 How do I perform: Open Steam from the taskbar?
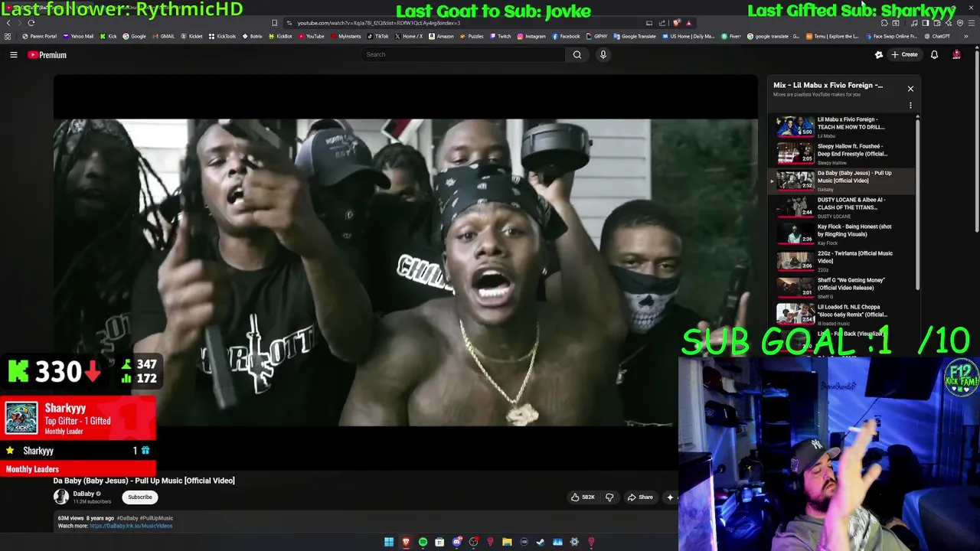pyautogui.click(x=541, y=542)
